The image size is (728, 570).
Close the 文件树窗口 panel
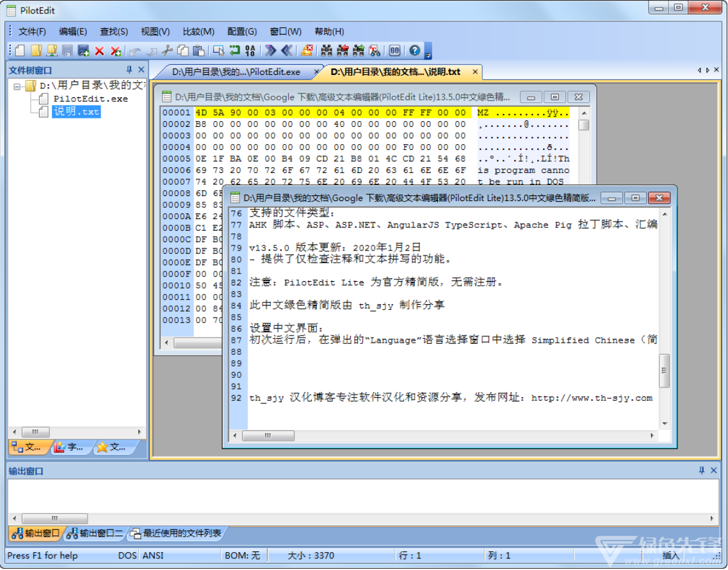coord(141,70)
